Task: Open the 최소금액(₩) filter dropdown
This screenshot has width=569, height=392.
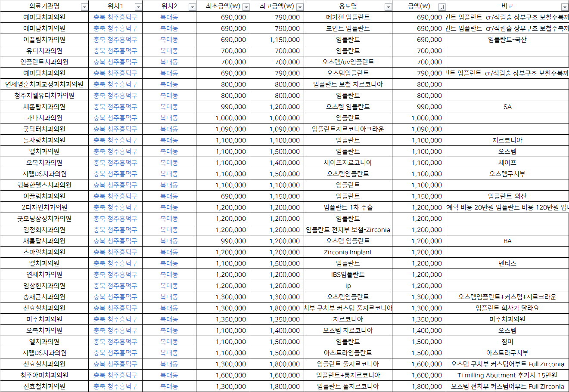Action: coord(246,7)
